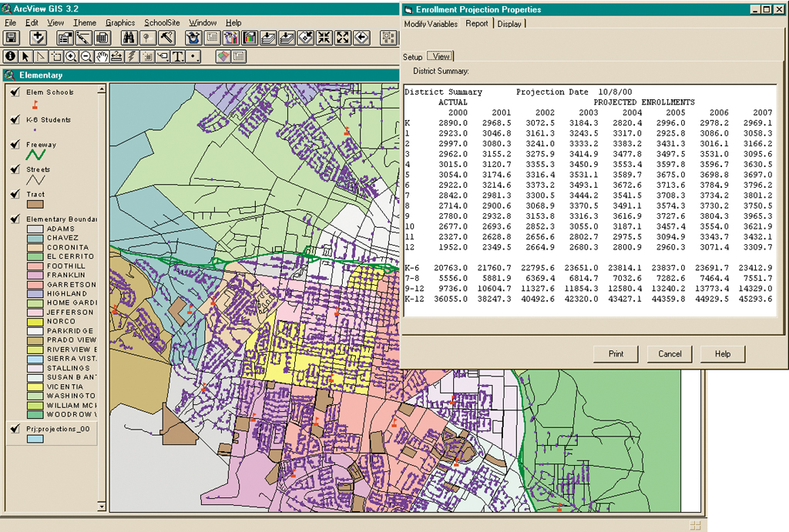Uncheck the Freeway theme visibility
The width and height of the screenshot is (789, 532).
pos(15,145)
